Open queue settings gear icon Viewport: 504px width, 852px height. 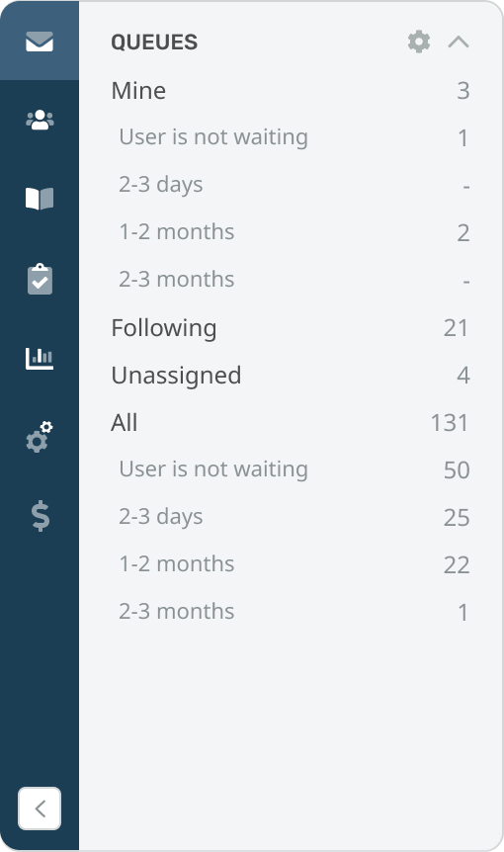pyautogui.click(x=419, y=42)
